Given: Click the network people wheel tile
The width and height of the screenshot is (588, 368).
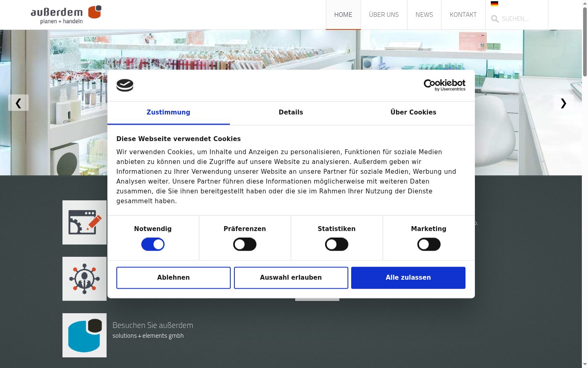Looking at the screenshot, I should coord(85,279).
